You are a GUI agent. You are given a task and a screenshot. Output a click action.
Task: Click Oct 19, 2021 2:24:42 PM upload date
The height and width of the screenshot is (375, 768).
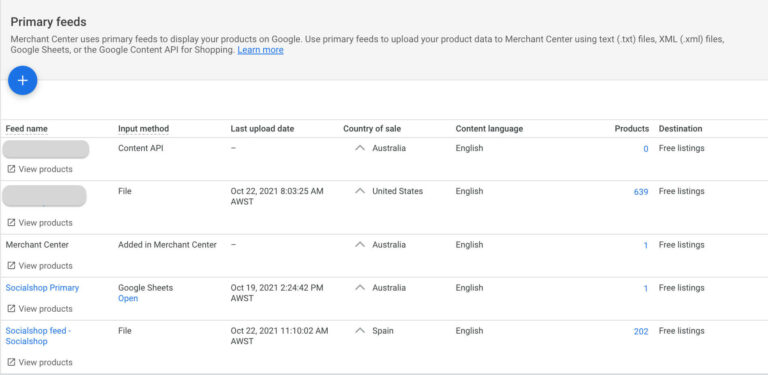277,293
